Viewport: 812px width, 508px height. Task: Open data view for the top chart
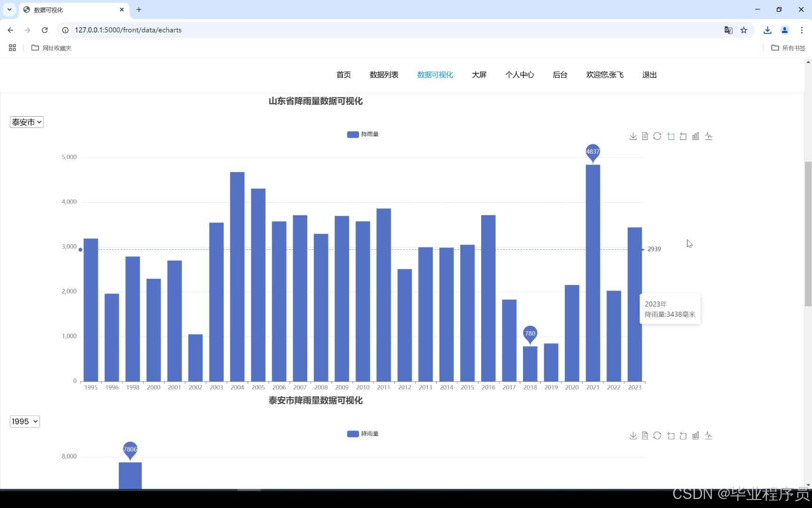645,136
